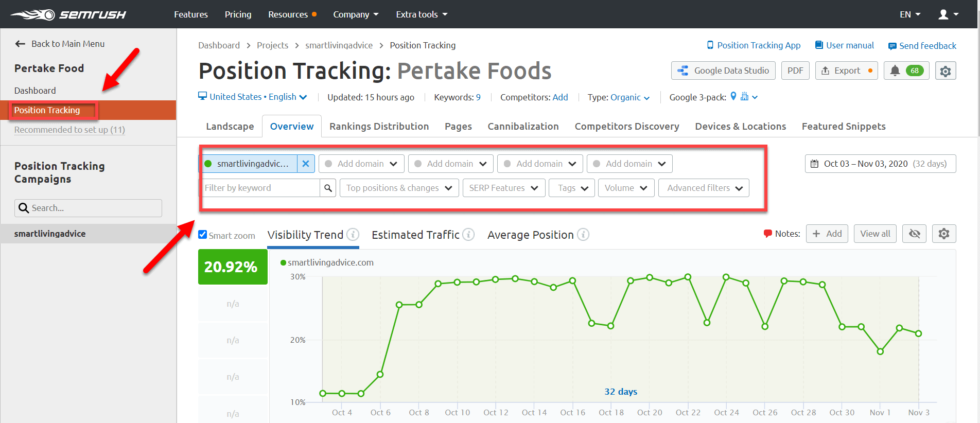This screenshot has height=423, width=980.
Task: Toggle the Smart zoom checkbox
Action: 203,235
